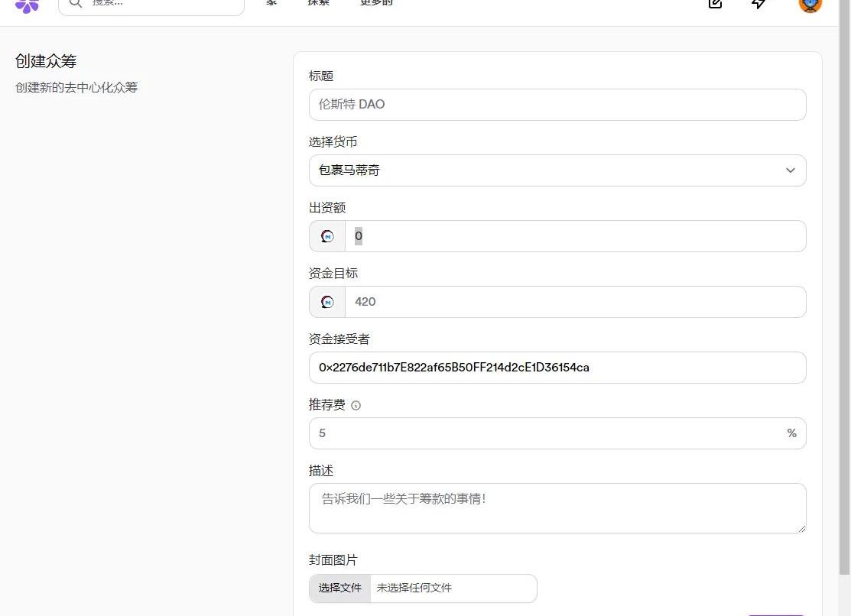Viewport: 851px width, 616px height.
Task: Click the purple flower logo icon
Action: (27, 5)
